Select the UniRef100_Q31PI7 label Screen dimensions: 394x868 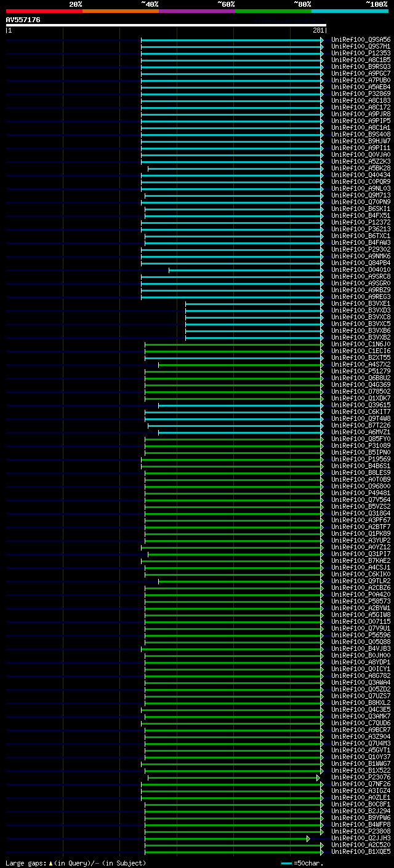point(361,554)
